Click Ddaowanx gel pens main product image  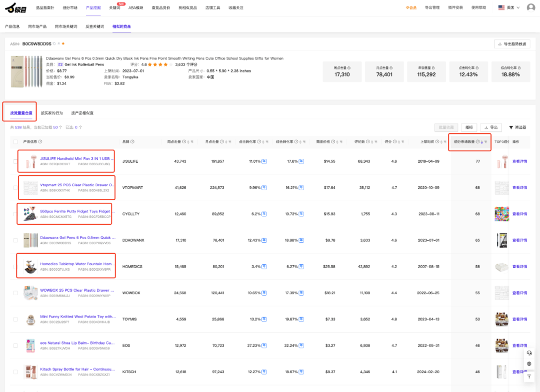coord(26,71)
